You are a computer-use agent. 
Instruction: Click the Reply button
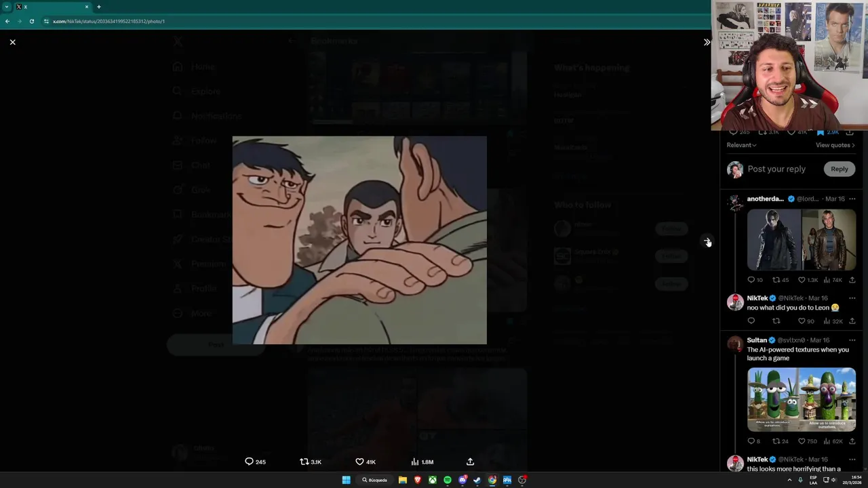[840, 169]
